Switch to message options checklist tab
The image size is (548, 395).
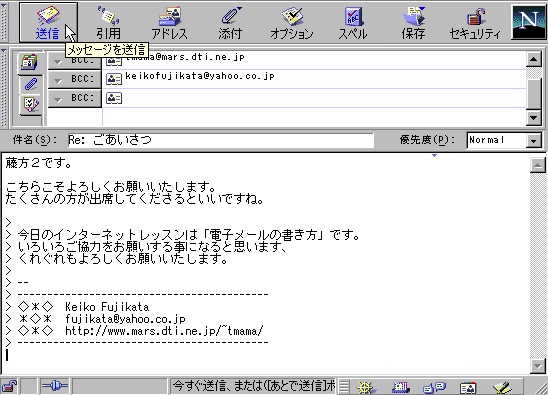pyautogui.click(x=31, y=104)
